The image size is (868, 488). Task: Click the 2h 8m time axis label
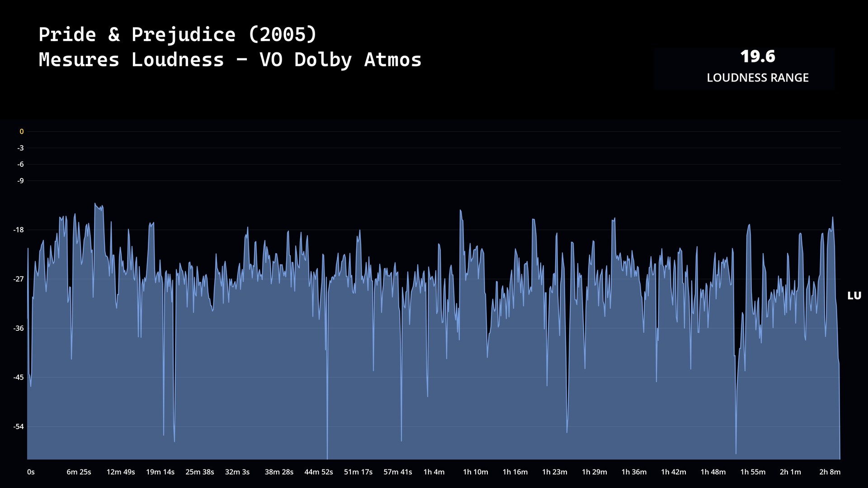(x=830, y=472)
